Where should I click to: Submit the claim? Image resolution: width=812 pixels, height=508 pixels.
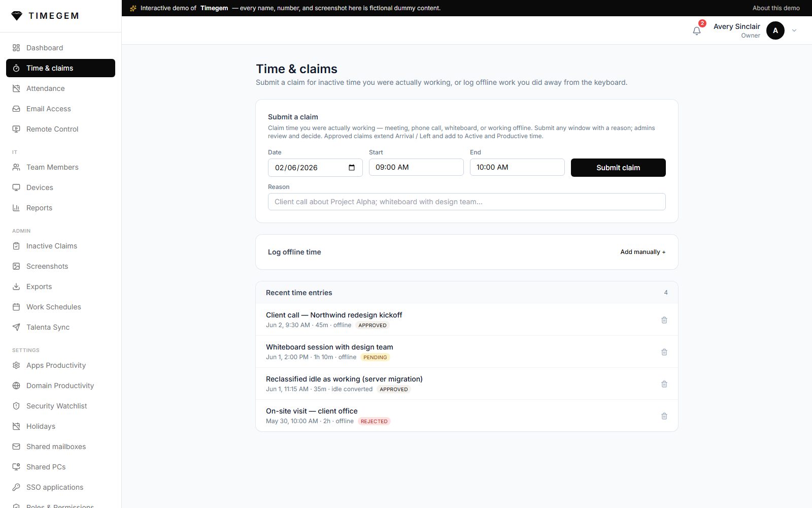click(618, 168)
